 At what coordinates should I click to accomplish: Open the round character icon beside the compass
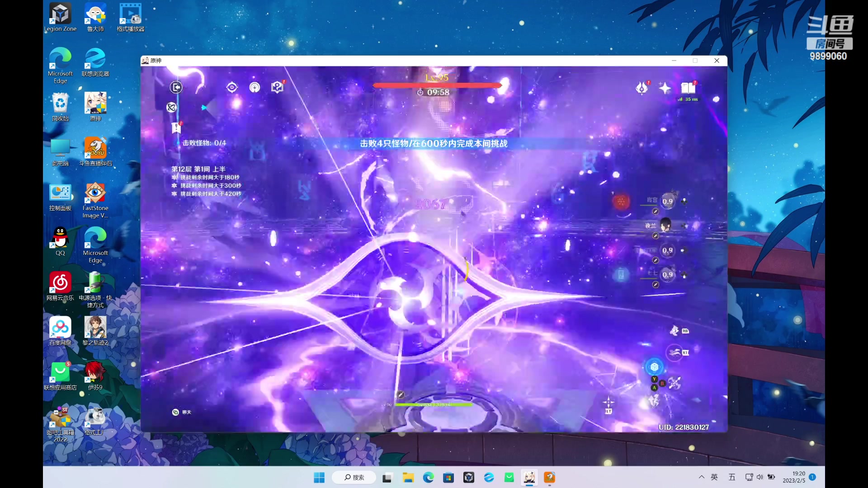click(x=255, y=87)
